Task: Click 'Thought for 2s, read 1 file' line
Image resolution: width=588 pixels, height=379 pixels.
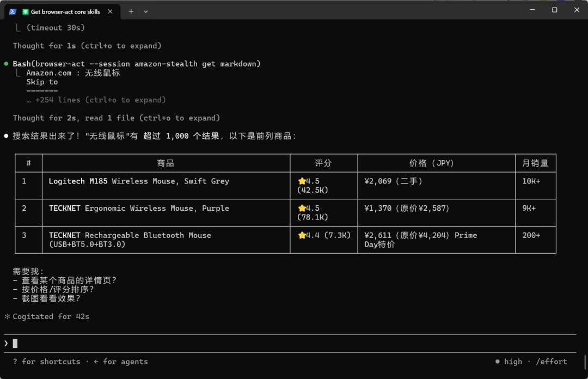Action: (117, 118)
